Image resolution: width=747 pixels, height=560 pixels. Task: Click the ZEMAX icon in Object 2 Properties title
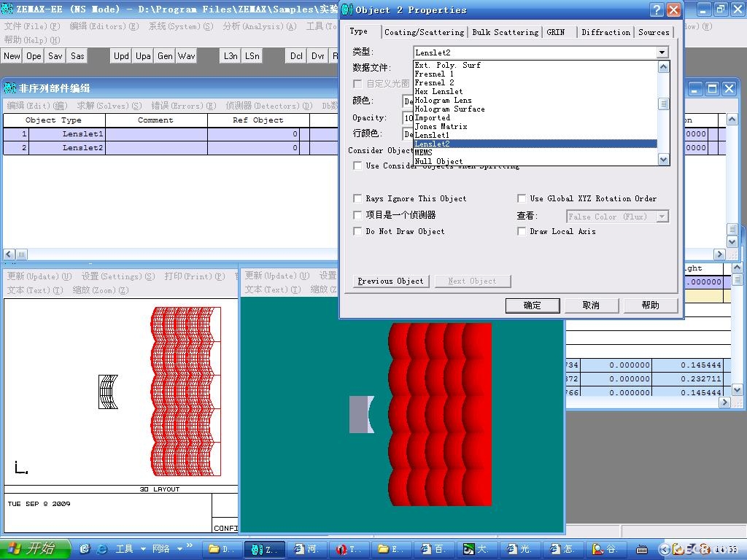coord(347,9)
